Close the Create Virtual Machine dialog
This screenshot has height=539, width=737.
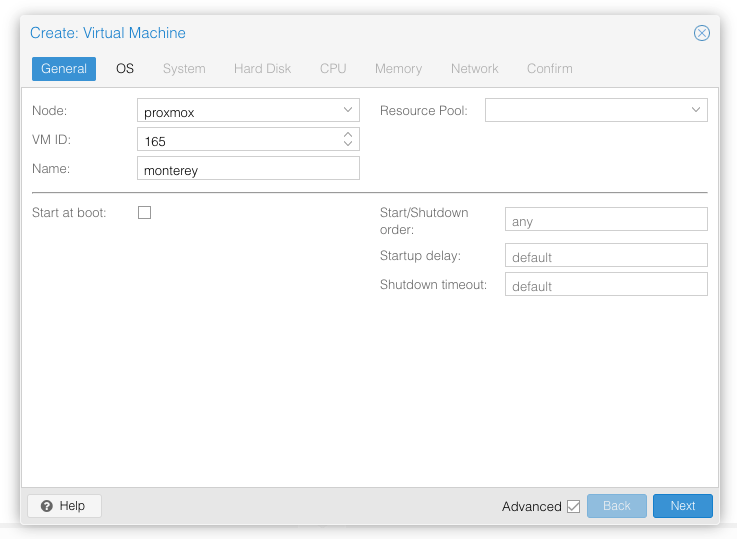coord(701,33)
